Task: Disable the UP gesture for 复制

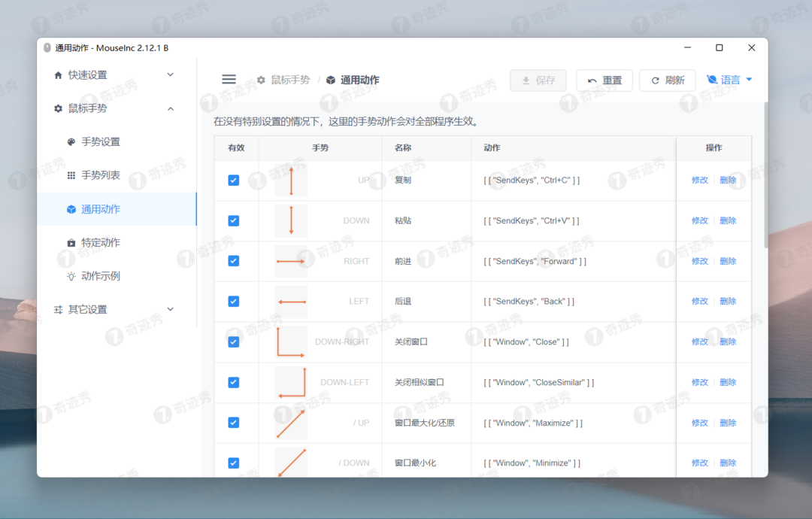Action: [234, 180]
